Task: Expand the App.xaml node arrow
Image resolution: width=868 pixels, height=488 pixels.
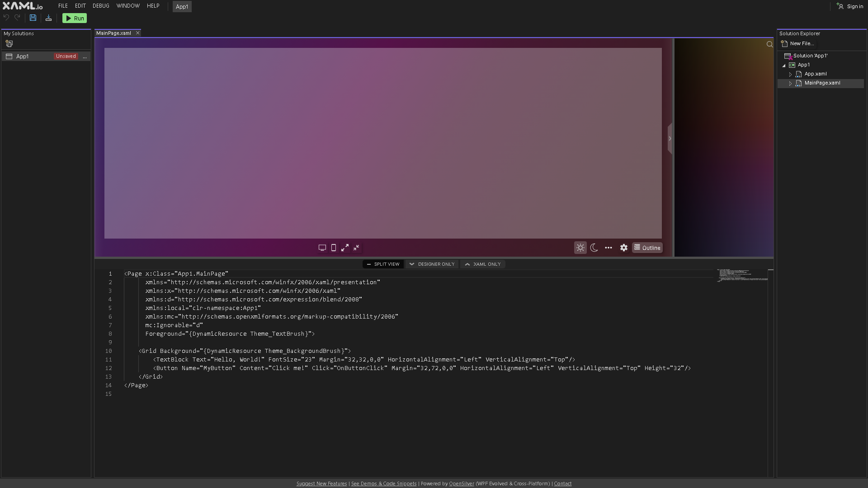Action: pyautogui.click(x=790, y=74)
